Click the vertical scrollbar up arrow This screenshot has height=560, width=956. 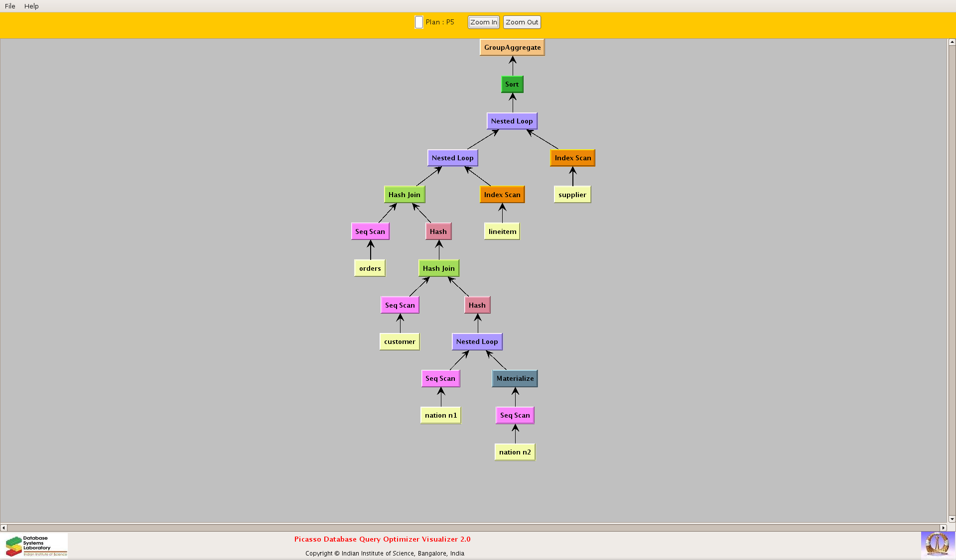pyautogui.click(x=952, y=42)
